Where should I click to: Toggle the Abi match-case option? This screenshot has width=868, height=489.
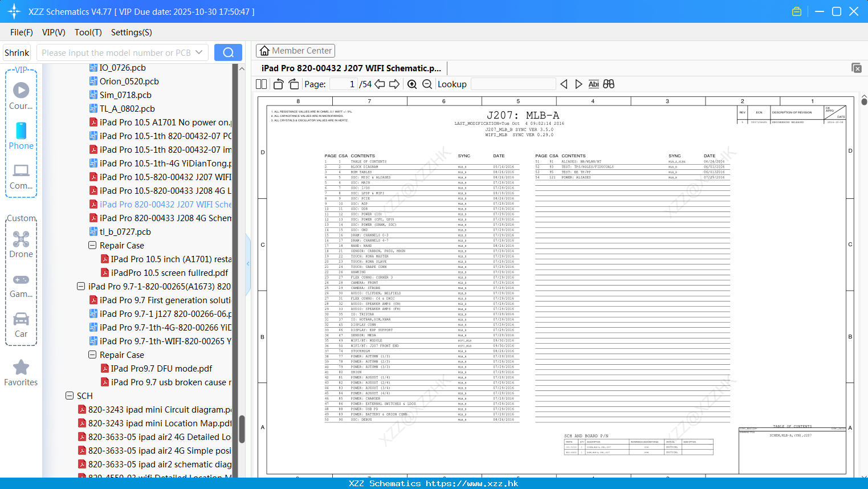coord(593,84)
